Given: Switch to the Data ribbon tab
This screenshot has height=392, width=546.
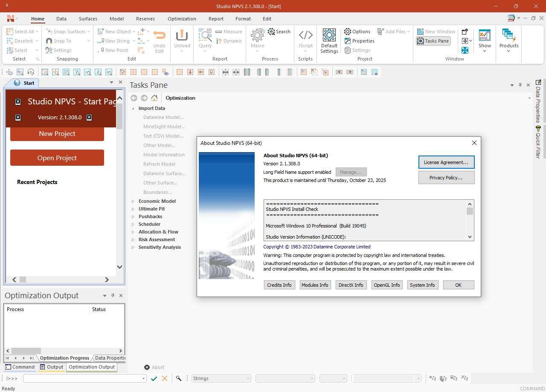Looking at the screenshot, I should pyautogui.click(x=61, y=19).
